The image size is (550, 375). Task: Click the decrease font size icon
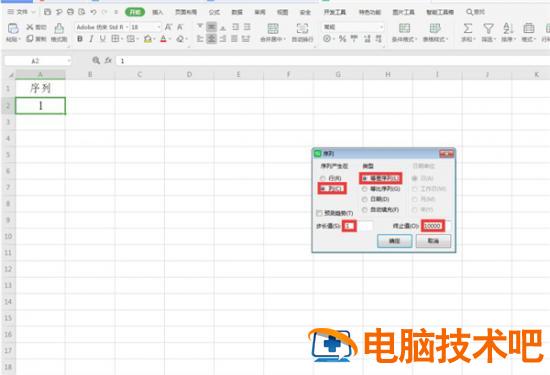[x=180, y=27]
